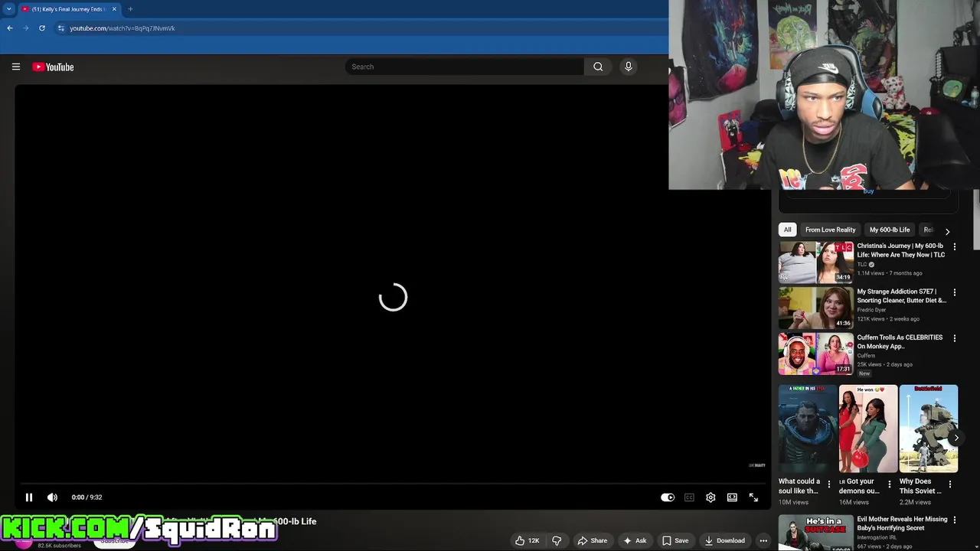Open Evil Mother Reveals video title

tap(902, 523)
